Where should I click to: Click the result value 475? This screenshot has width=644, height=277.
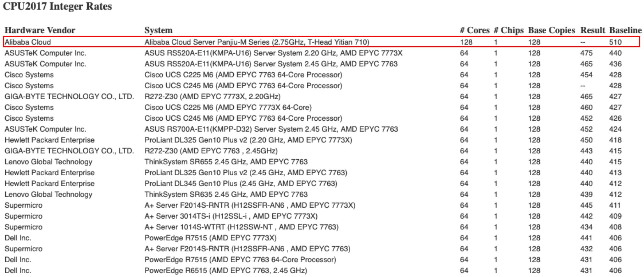586,53
